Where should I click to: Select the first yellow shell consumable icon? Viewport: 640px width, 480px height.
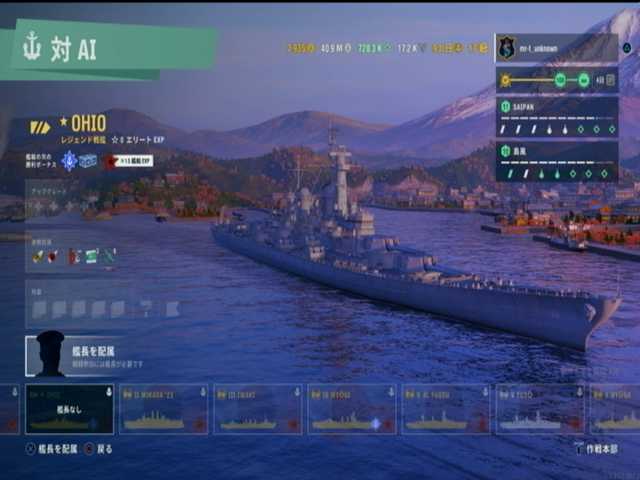[38, 256]
